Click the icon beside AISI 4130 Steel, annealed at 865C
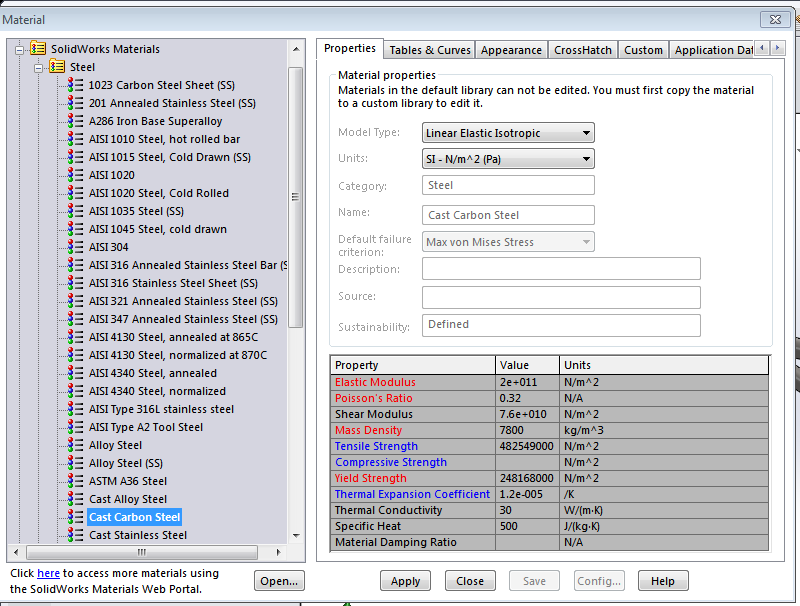The height and width of the screenshot is (606, 800). click(76, 337)
